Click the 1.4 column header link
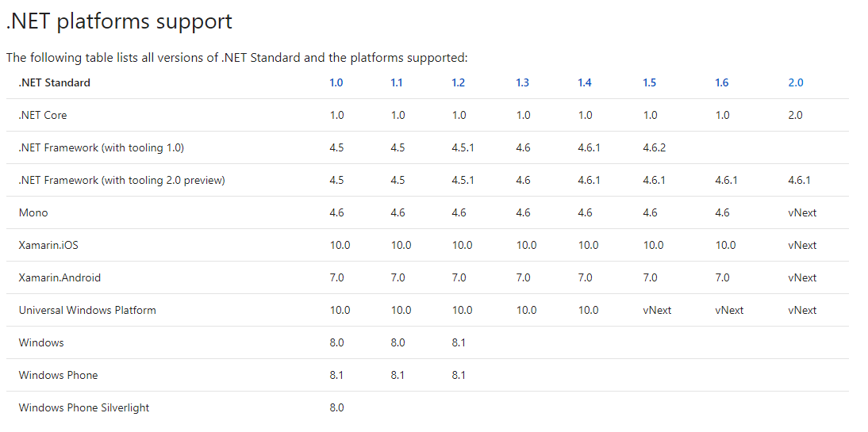The image size is (868, 432). click(x=585, y=82)
